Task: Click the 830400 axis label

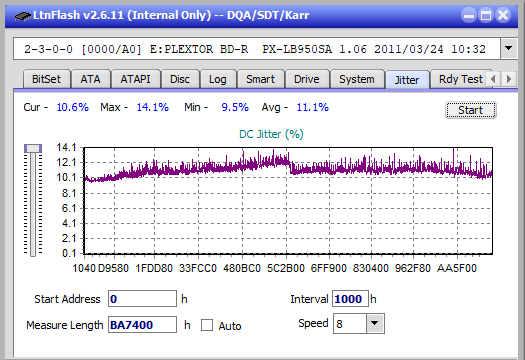Action: (371, 268)
